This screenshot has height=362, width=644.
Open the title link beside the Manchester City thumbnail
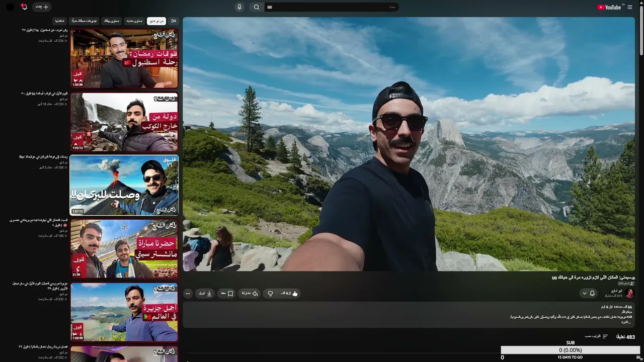38,223
